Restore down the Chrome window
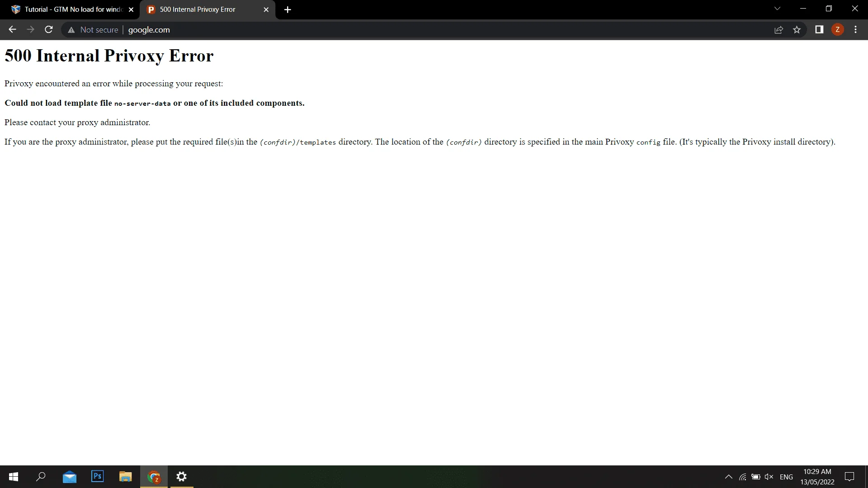 tap(829, 9)
